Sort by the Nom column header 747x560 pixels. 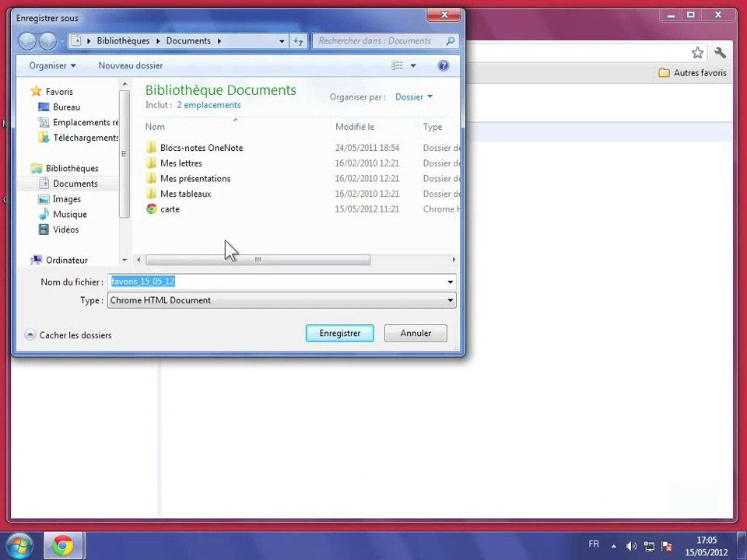pyautogui.click(x=155, y=127)
